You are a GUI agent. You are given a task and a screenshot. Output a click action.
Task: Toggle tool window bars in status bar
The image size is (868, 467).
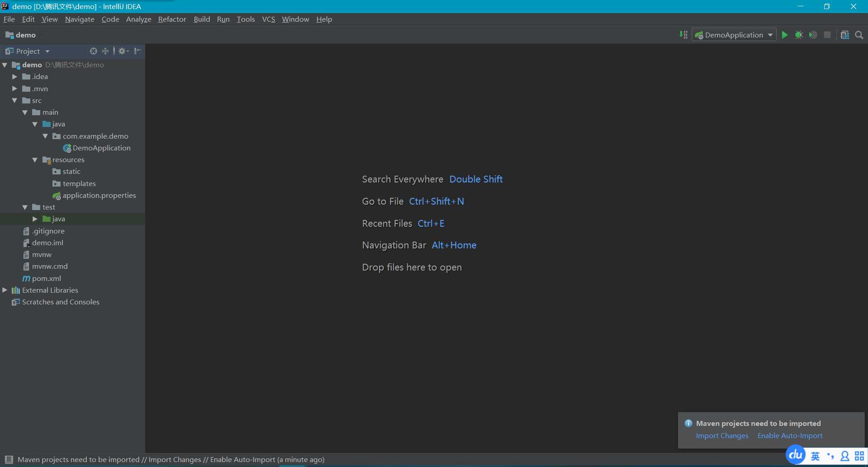(9, 459)
